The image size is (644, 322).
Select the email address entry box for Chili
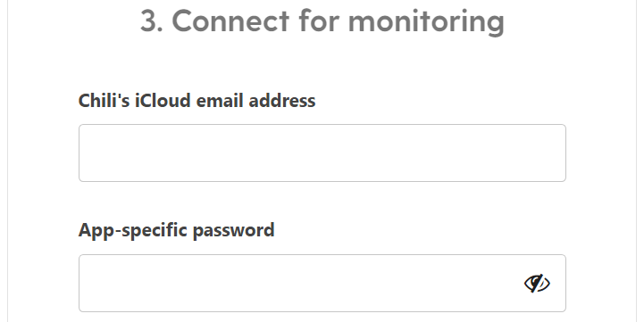[x=322, y=153]
